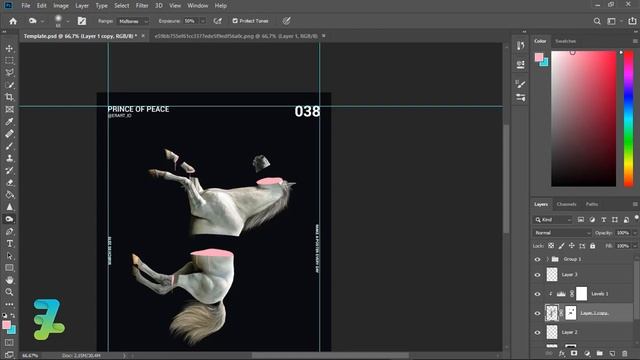The width and height of the screenshot is (640, 360).
Task: Open the brush preset picker arrow
Action: pos(68,21)
